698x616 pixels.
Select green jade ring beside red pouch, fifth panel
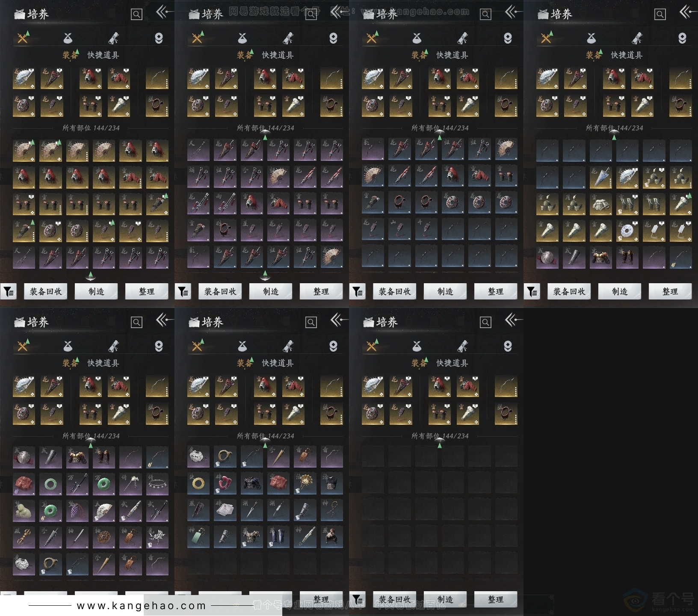50,484
